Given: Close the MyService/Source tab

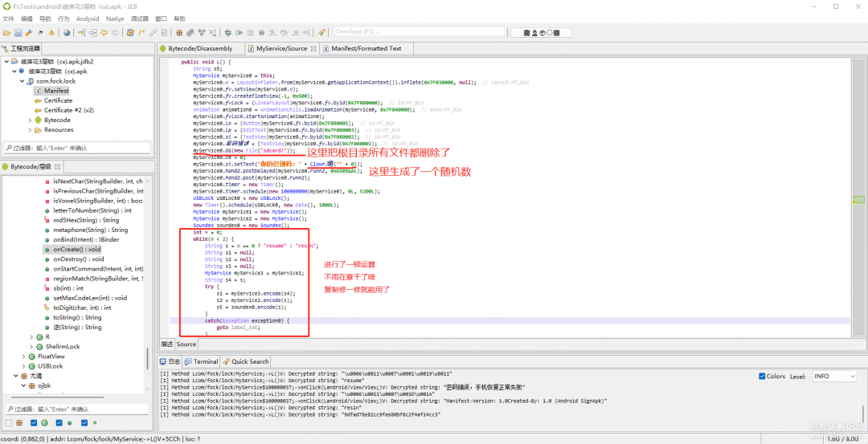Looking at the screenshot, I should coord(313,49).
